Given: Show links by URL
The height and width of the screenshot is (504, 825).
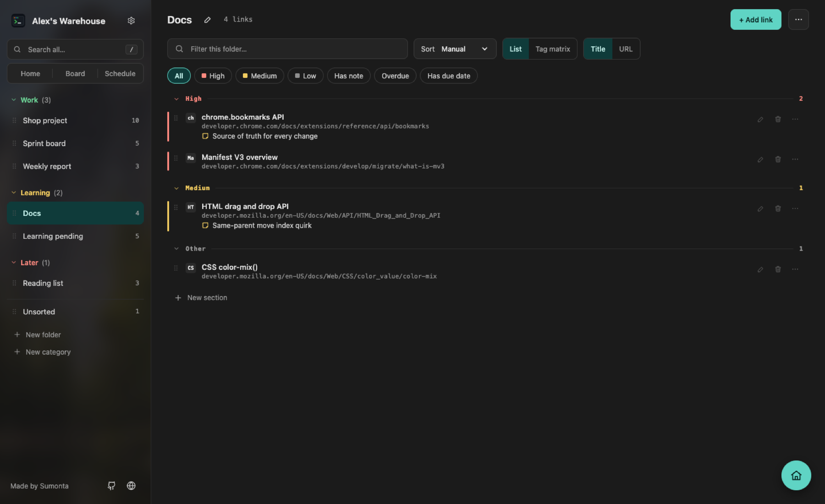Looking at the screenshot, I should tap(626, 49).
